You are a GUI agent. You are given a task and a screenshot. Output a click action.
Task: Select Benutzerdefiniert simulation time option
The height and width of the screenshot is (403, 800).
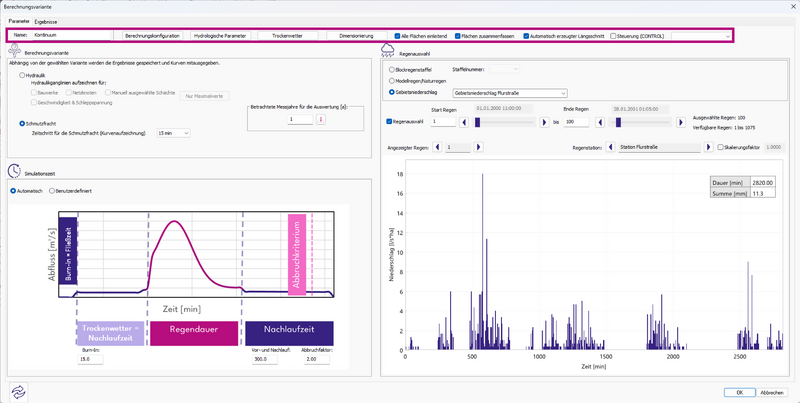click(x=52, y=191)
